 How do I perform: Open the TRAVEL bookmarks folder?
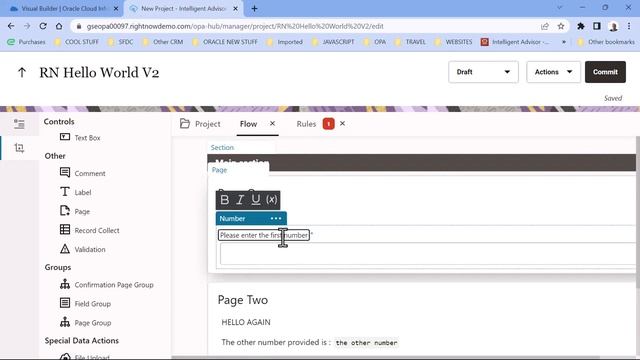(410, 42)
